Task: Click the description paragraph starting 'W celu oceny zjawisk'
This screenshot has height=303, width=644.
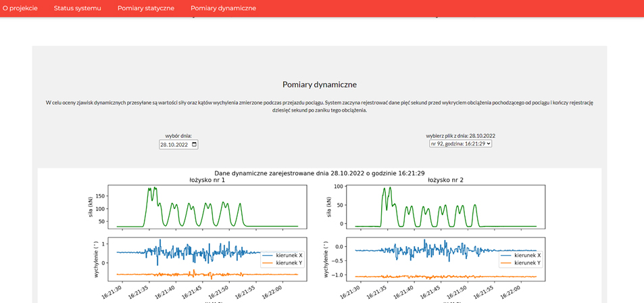Action: tap(320, 106)
